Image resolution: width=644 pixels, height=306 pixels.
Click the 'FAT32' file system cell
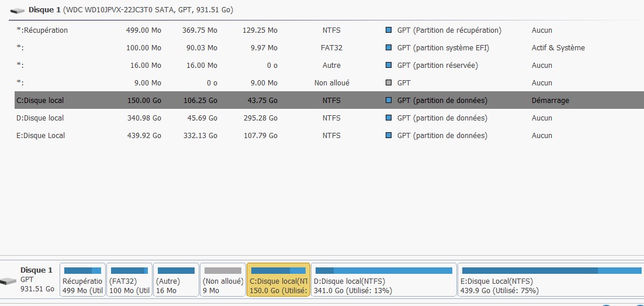pyautogui.click(x=331, y=48)
